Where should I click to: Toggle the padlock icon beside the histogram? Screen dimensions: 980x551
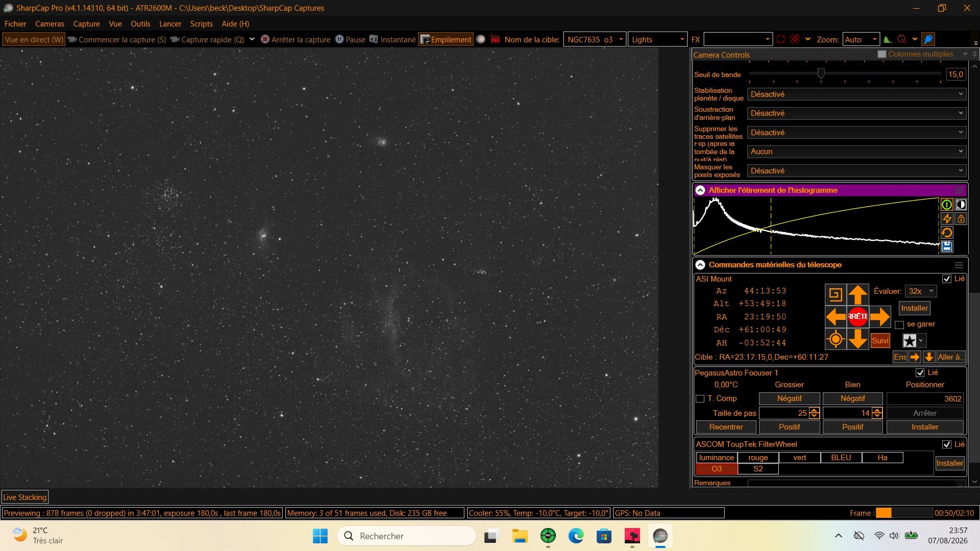(x=961, y=219)
